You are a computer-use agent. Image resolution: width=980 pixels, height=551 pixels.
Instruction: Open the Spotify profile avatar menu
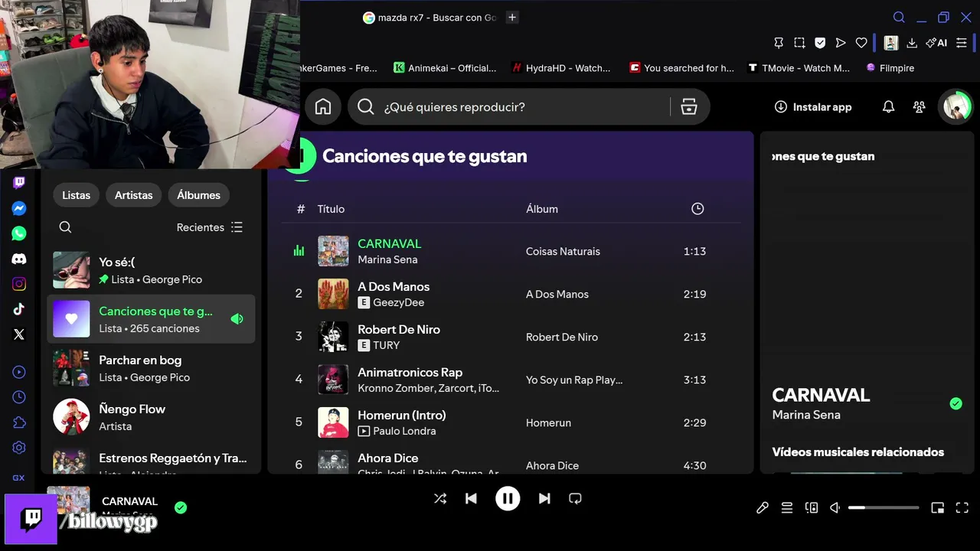[956, 107]
